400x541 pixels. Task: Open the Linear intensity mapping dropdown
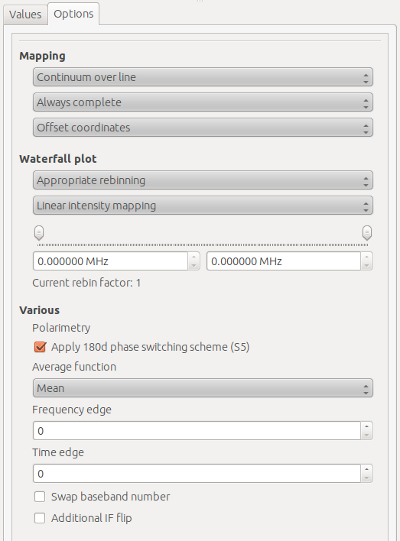(203, 206)
